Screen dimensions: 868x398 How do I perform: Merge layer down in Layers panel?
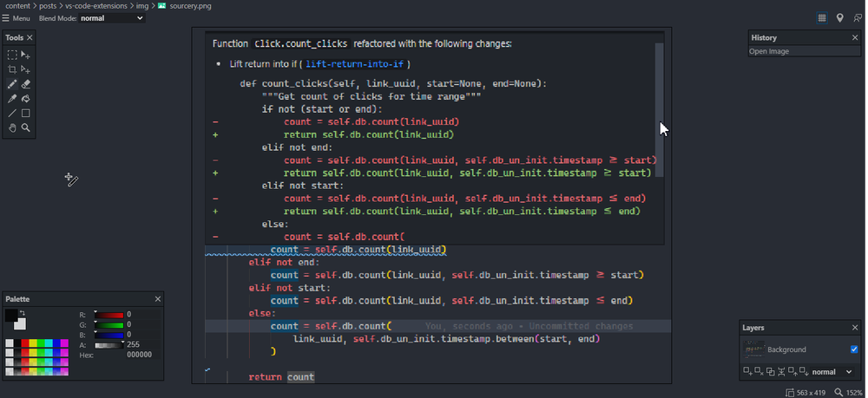tap(781, 372)
